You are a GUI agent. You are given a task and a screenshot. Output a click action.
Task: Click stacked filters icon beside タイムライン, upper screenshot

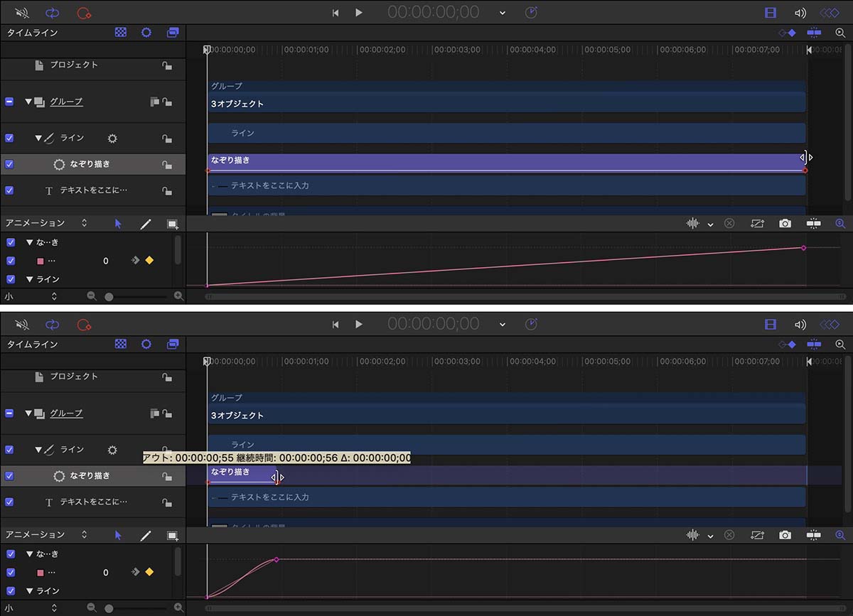tap(173, 33)
